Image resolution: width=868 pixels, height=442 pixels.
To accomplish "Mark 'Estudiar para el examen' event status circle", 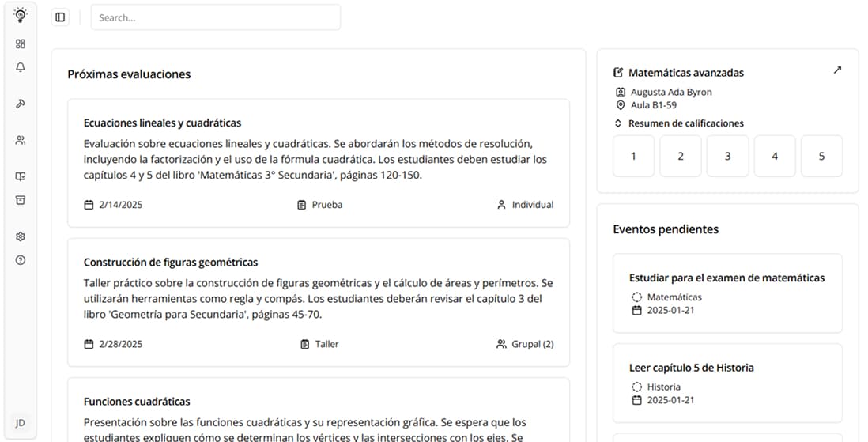I will [637, 297].
